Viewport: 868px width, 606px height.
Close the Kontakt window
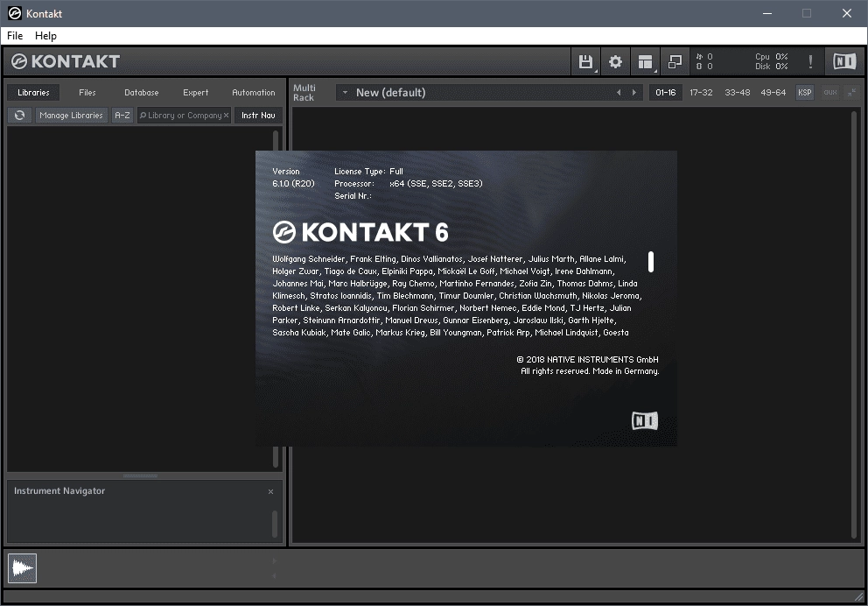pyautogui.click(x=847, y=13)
